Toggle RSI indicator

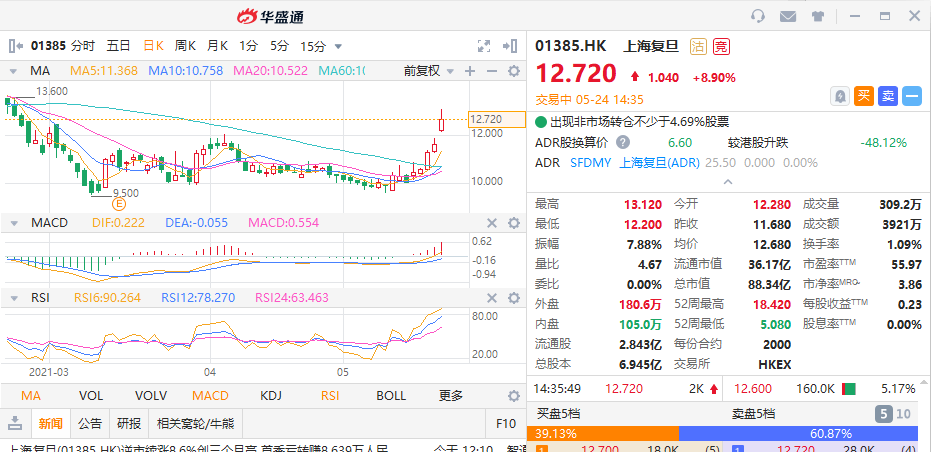(330, 396)
